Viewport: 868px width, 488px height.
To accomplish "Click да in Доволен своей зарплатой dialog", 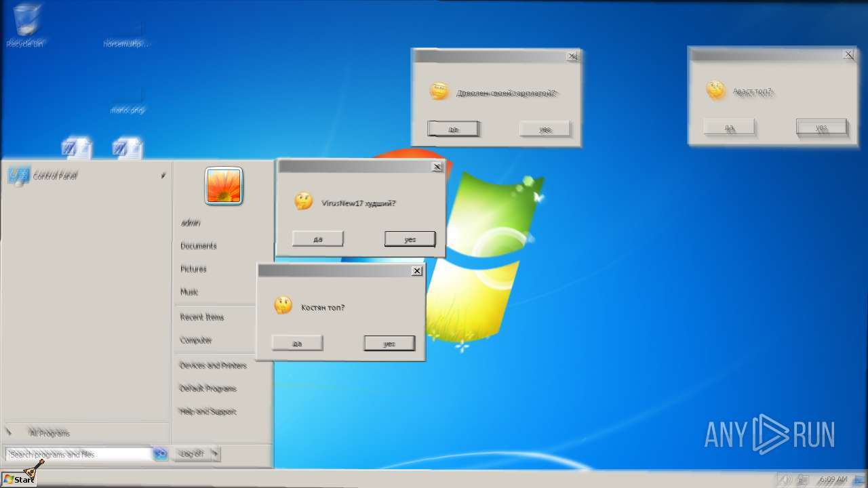I will [453, 129].
